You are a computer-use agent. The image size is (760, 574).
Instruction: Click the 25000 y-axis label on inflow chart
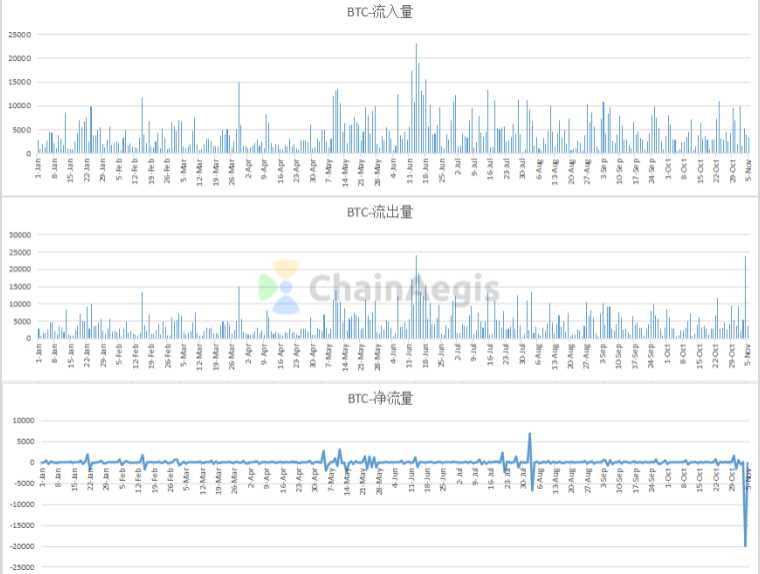point(21,34)
